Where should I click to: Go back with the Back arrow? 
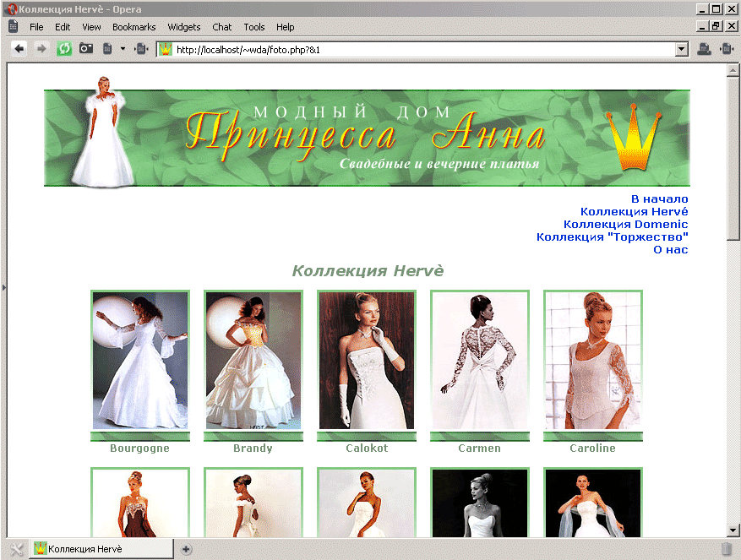[x=19, y=49]
